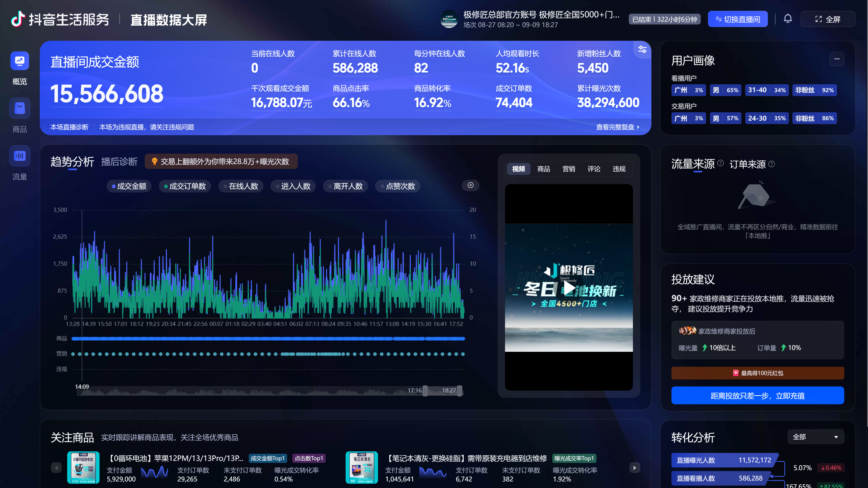Screen dimensions: 868x488
Task: Select the 订单来源 tab
Action: point(748,164)
